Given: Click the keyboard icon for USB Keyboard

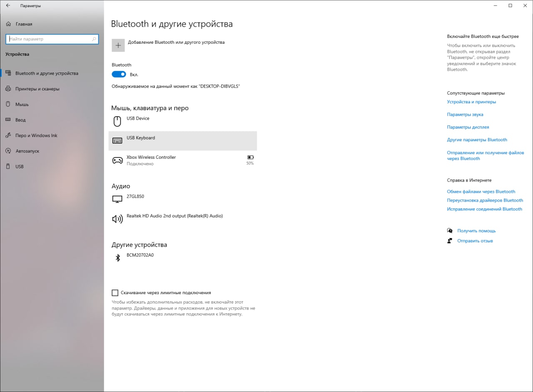Looking at the screenshot, I should (117, 141).
